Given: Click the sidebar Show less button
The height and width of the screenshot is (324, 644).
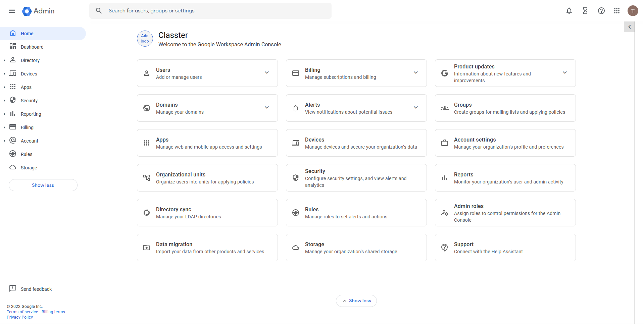Looking at the screenshot, I should pyautogui.click(x=43, y=185).
